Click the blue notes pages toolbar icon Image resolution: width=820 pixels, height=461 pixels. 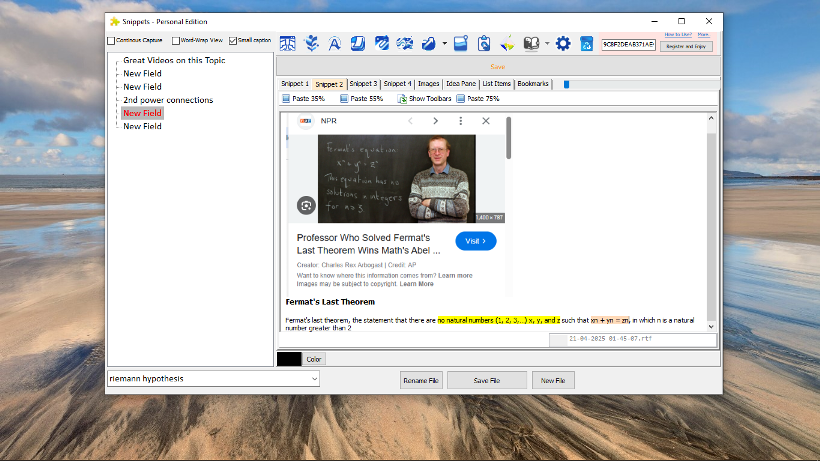pyautogui.click(x=358, y=43)
